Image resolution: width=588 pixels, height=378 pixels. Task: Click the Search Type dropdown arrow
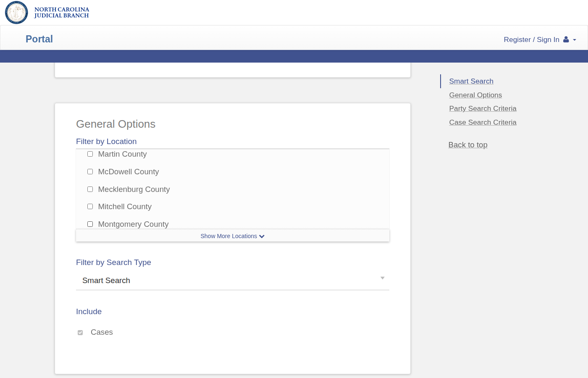(x=382, y=278)
